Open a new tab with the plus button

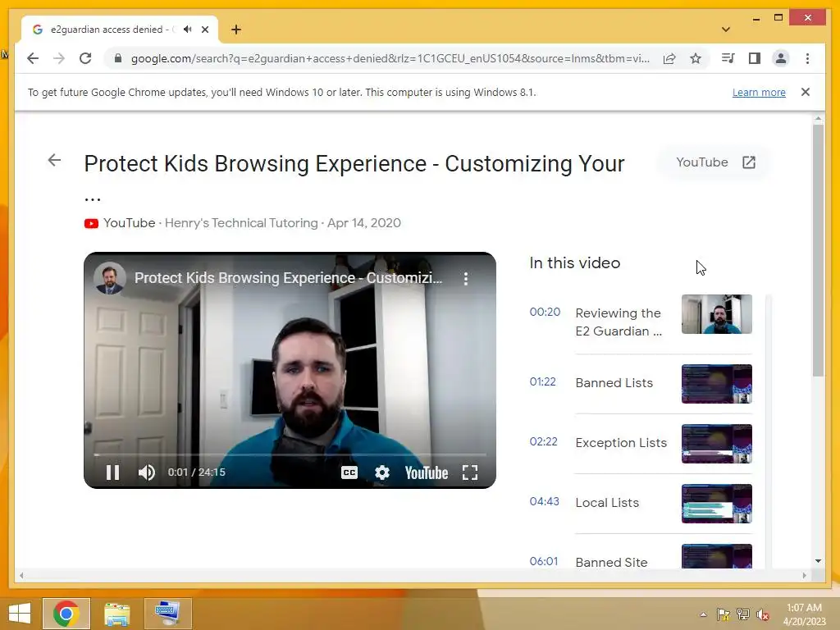coord(236,30)
